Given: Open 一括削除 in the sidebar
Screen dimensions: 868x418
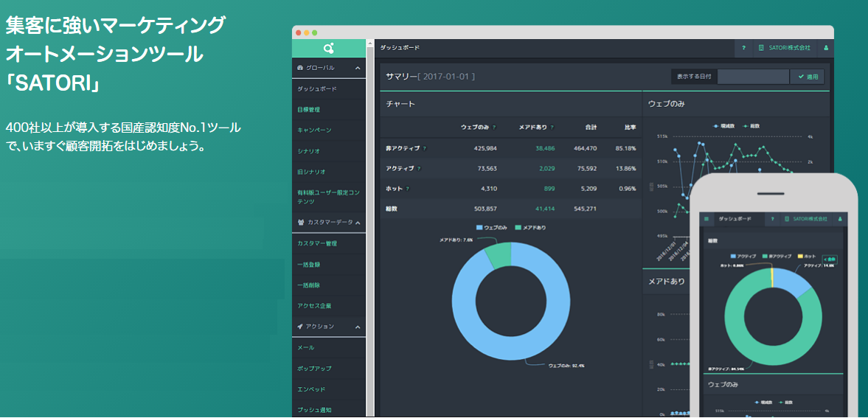Looking at the screenshot, I should click(329, 285).
